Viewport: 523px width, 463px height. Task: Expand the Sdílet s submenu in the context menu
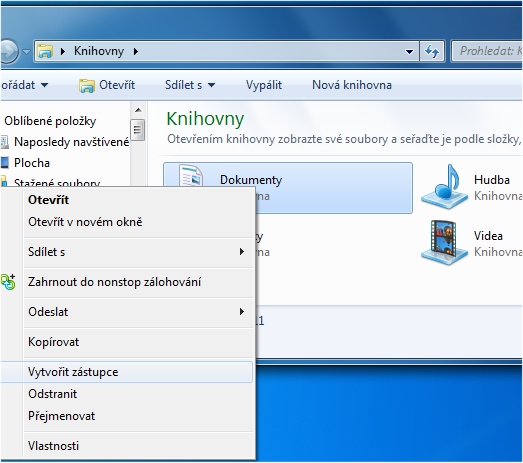[242, 252]
